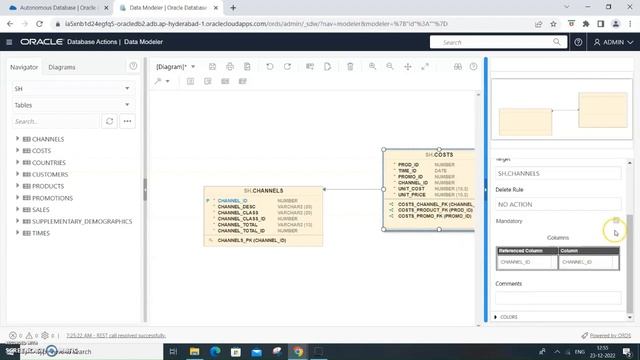Viewport: 640px width, 360px height.
Task: Click Database Actions in the header
Action: click(92, 42)
